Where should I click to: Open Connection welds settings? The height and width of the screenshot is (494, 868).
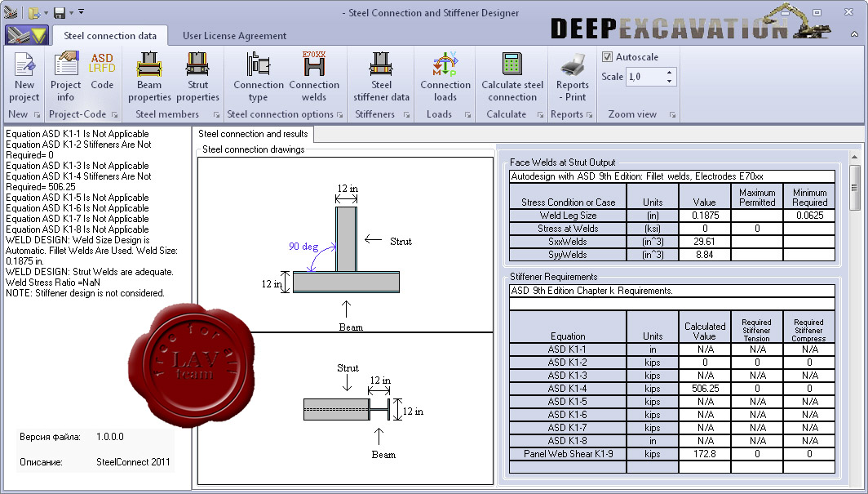point(314,77)
